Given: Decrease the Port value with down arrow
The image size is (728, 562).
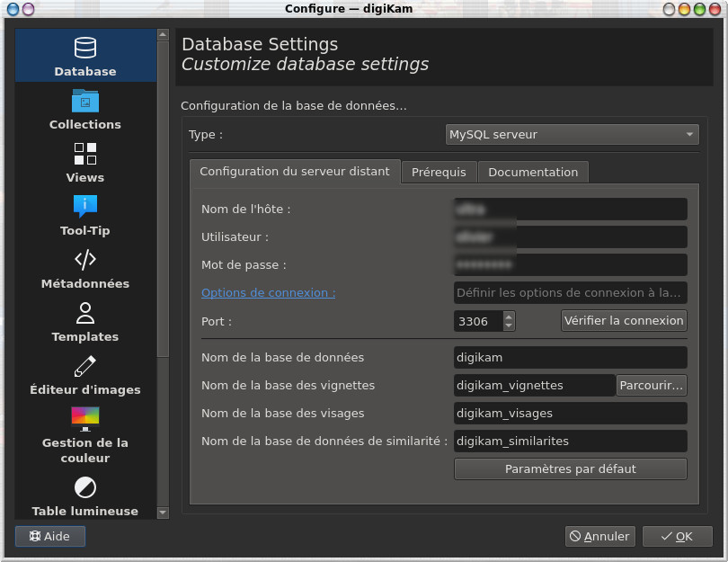Looking at the screenshot, I should 509,326.
